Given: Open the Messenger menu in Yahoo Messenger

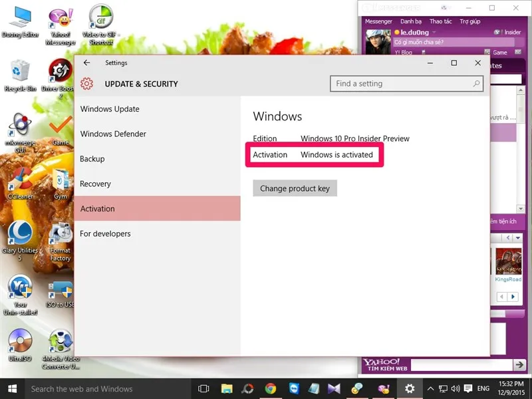Looking at the screenshot, I should point(378,21).
